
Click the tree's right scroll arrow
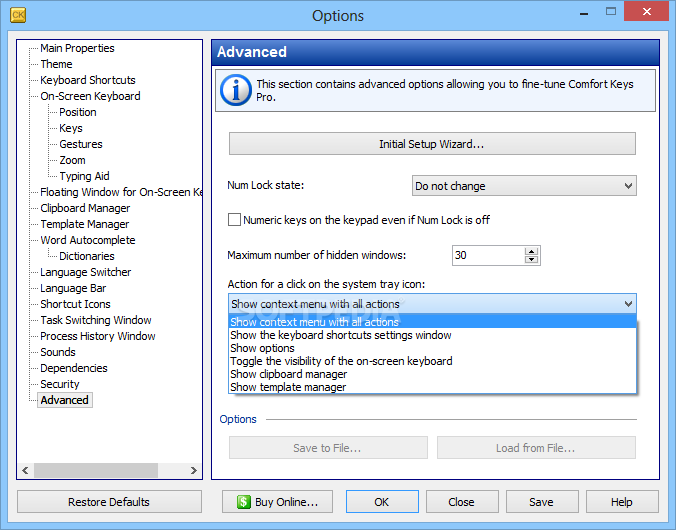[194, 470]
